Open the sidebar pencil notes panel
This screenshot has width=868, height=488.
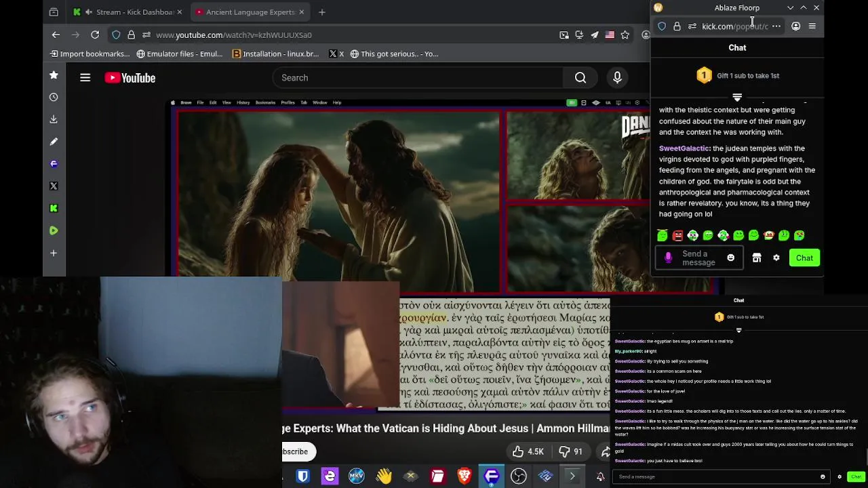(x=54, y=142)
